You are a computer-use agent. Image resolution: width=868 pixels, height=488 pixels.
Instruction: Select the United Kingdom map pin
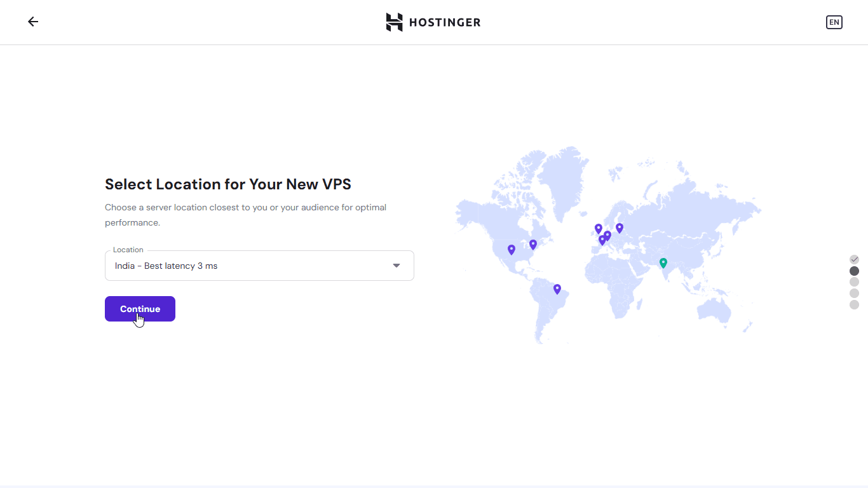coord(598,228)
